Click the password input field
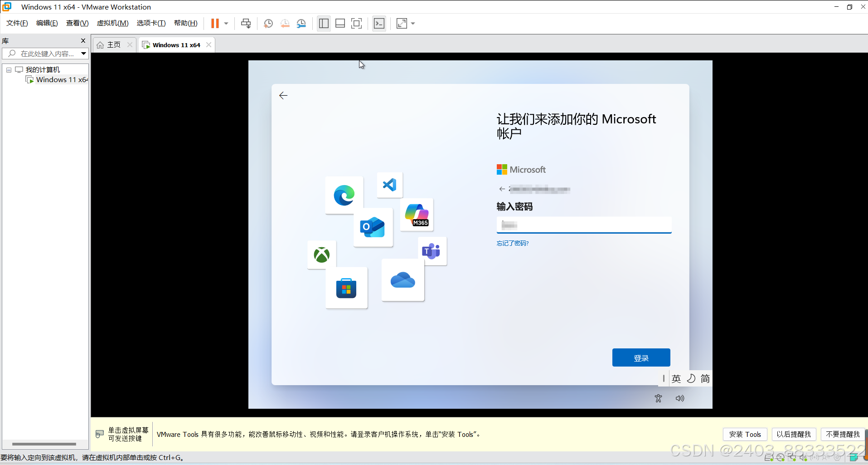 (x=584, y=225)
